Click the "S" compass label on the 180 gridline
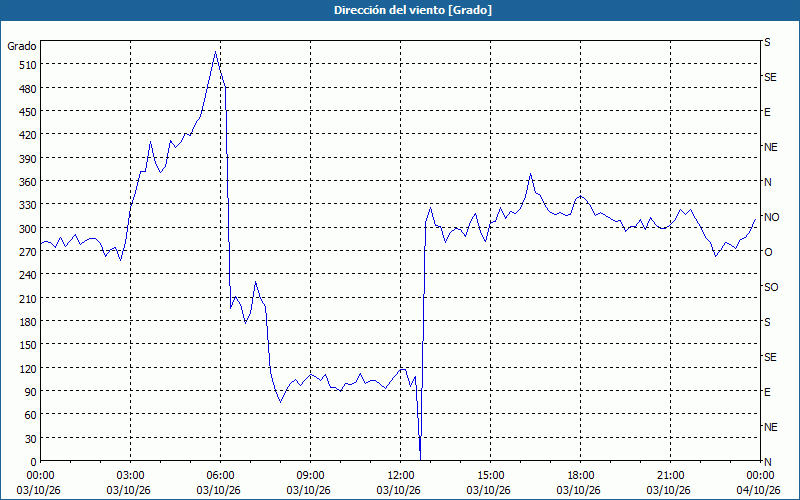The image size is (800, 500). click(x=767, y=322)
